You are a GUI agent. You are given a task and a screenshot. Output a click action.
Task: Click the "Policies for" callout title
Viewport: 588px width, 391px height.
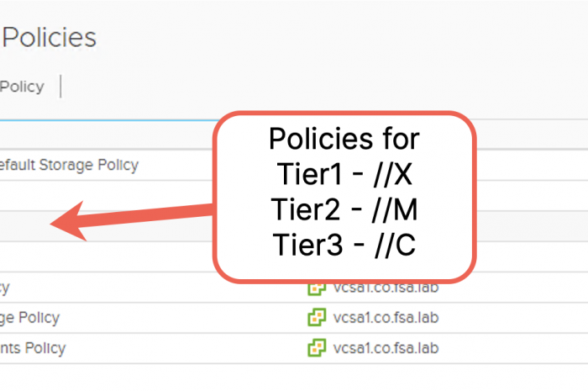coord(344,139)
